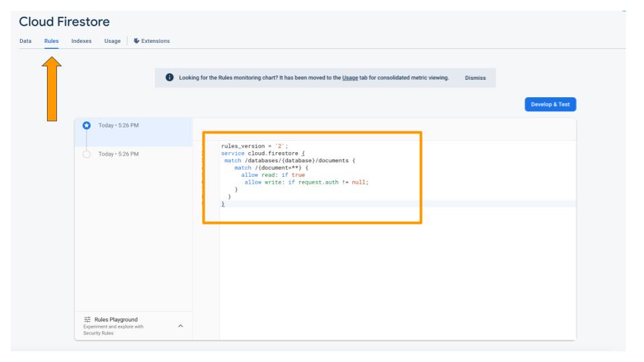The image size is (644, 362).
Task: Click the Extensions puzzle icon
Action: (136, 41)
